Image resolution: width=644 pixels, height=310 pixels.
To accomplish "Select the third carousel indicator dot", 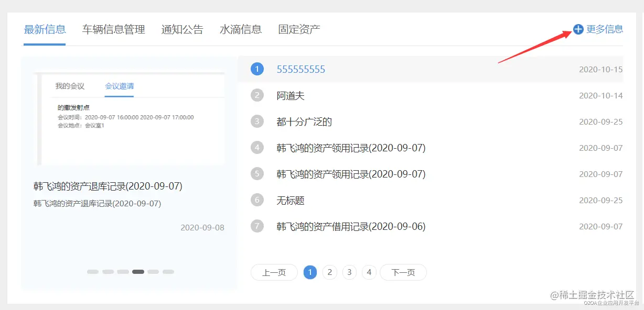I will coord(123,272).
